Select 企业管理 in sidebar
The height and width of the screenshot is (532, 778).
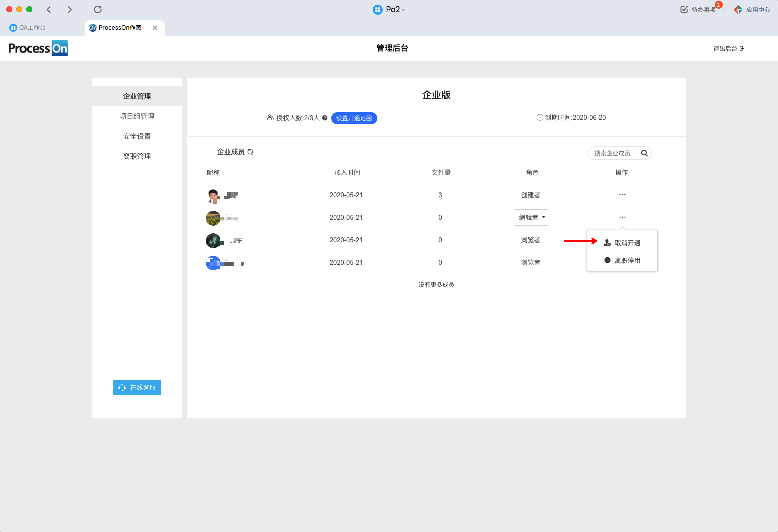[137, 96]
